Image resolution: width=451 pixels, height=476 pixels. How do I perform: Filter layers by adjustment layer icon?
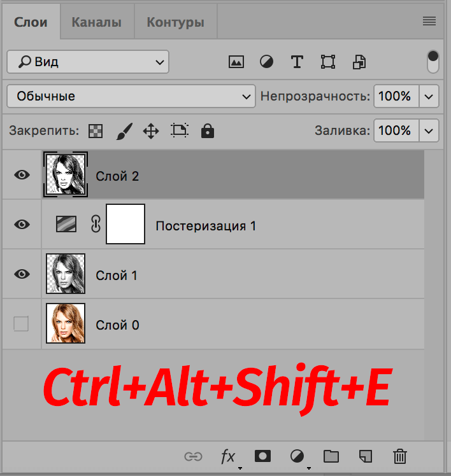(x=266, y=62)
